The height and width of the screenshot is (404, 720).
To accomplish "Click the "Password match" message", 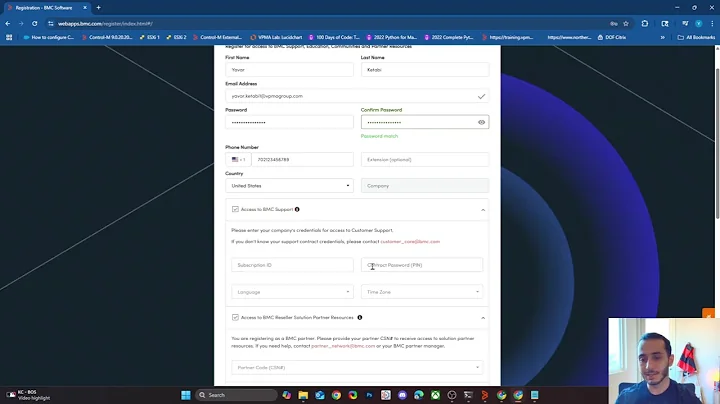I will point(379,136).
